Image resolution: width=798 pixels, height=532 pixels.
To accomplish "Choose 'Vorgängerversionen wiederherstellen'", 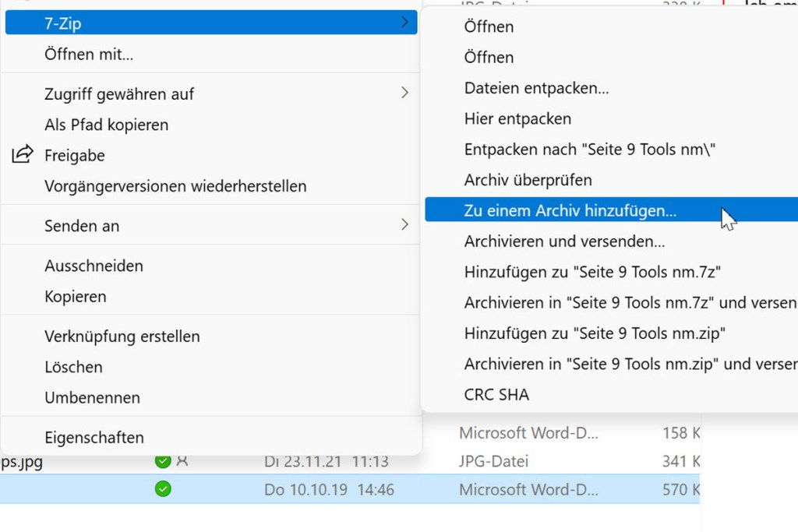I will (175, 186).
